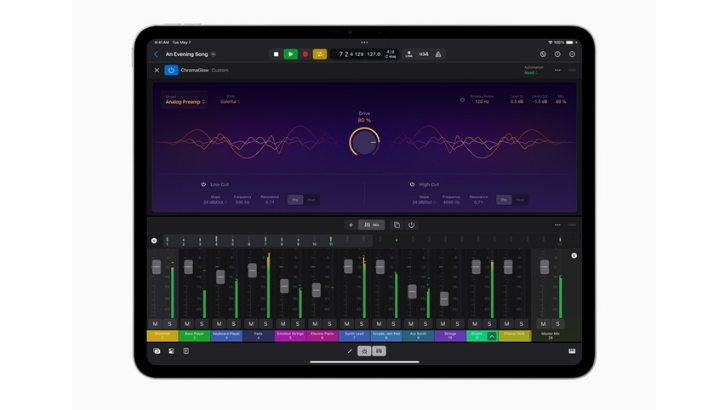Toggle the yellow Cycle loop button
The width and height of the screenshot is (728, 410).
320,54
